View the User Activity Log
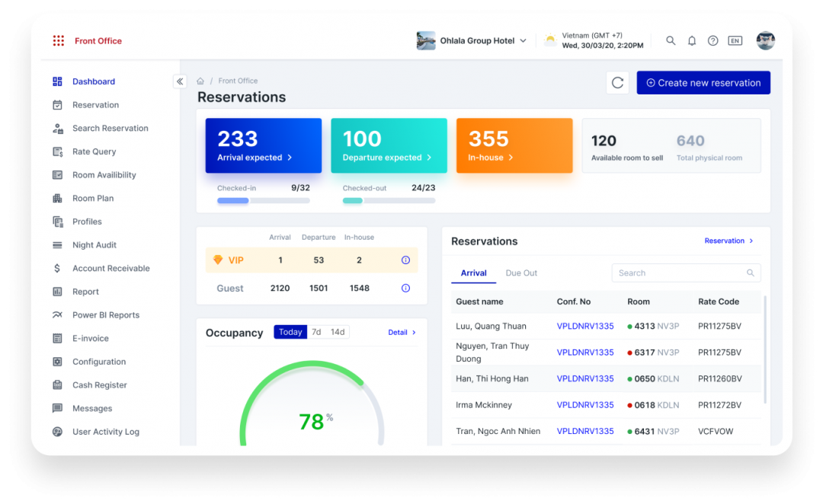Viewport: 823px width, 504px height. point(106,432)
